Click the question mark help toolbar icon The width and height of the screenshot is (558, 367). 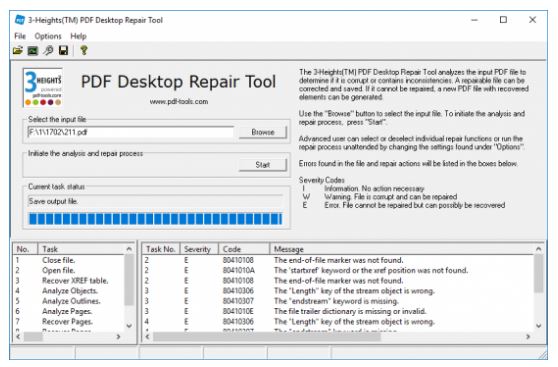coord(84,50)
